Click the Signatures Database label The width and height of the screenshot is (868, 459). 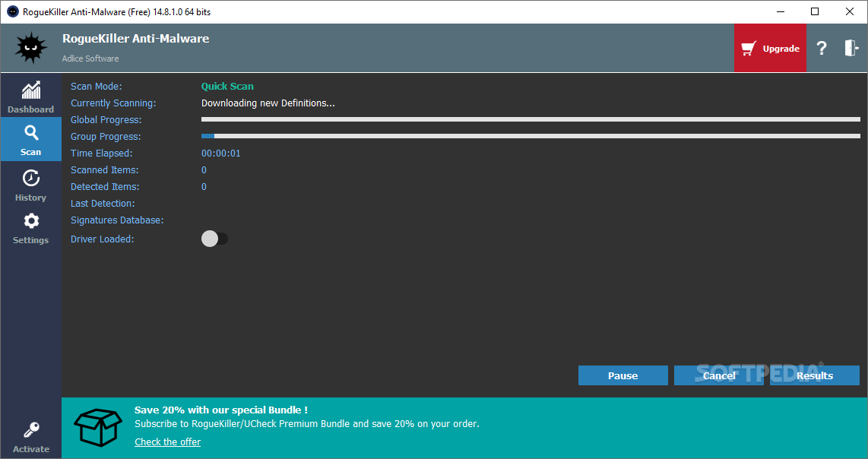(117, 220)
